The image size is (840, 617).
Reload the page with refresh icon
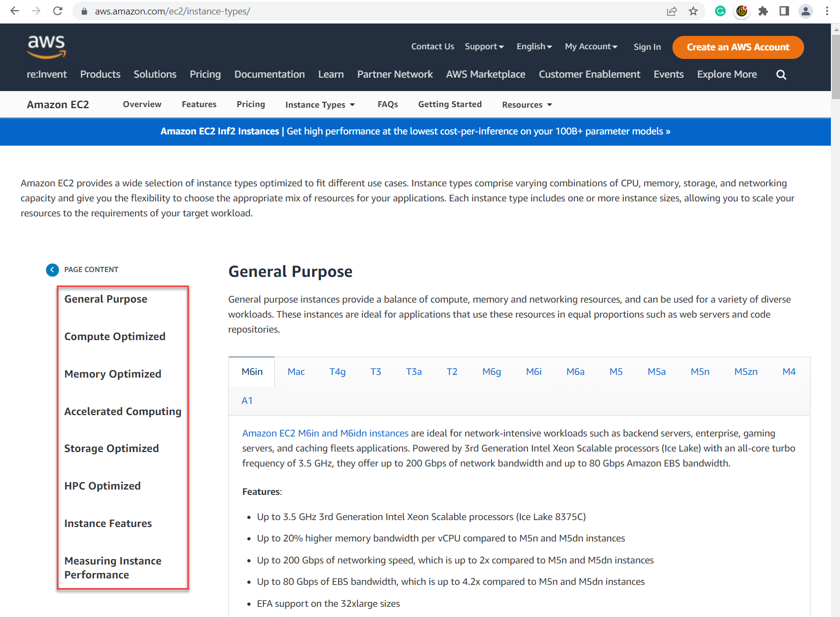[58, 11]
